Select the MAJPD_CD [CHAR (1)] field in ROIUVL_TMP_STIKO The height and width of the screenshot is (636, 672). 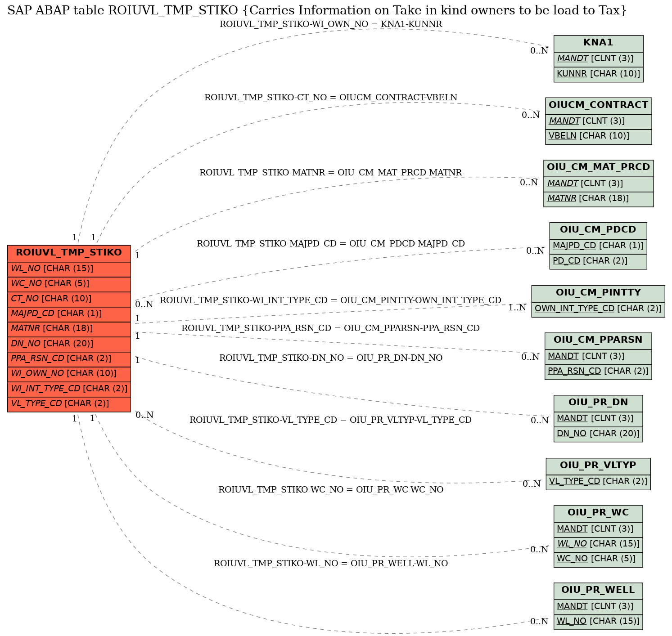pos(69,314)
